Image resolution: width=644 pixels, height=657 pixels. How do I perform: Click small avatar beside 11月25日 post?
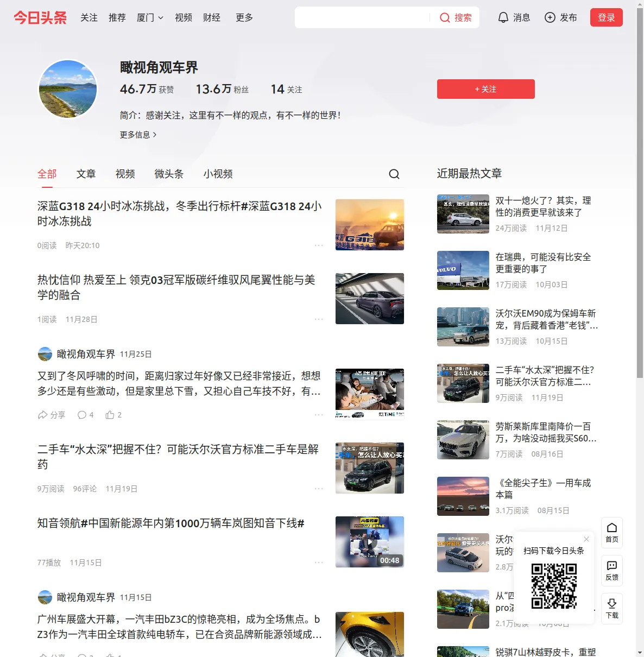point(45,354)
